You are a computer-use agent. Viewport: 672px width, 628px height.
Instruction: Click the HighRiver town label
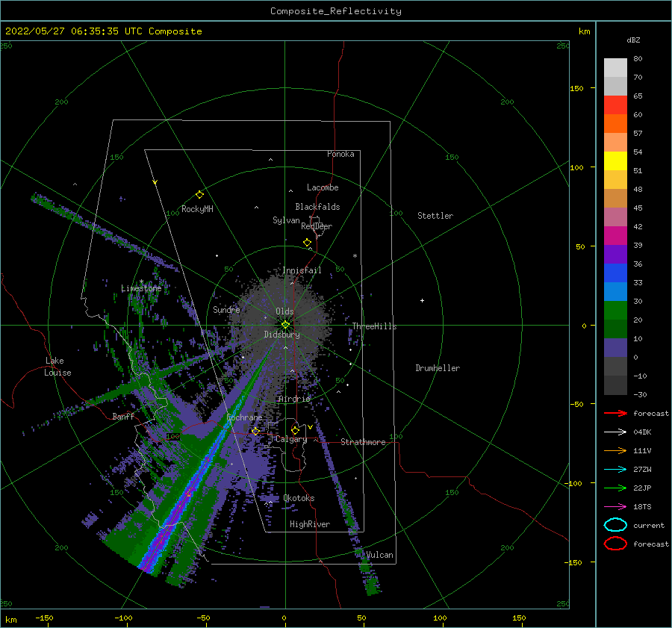point(310,524)
